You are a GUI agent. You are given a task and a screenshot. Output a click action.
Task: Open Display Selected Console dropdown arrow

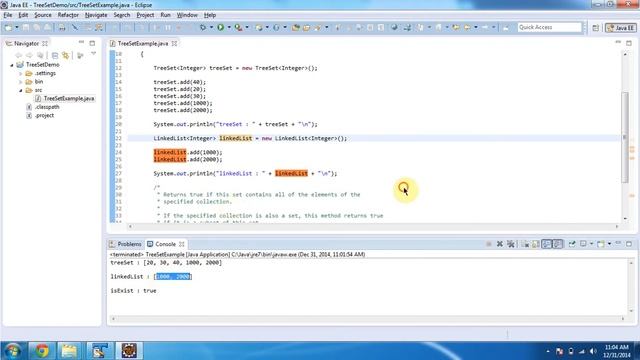591,244
